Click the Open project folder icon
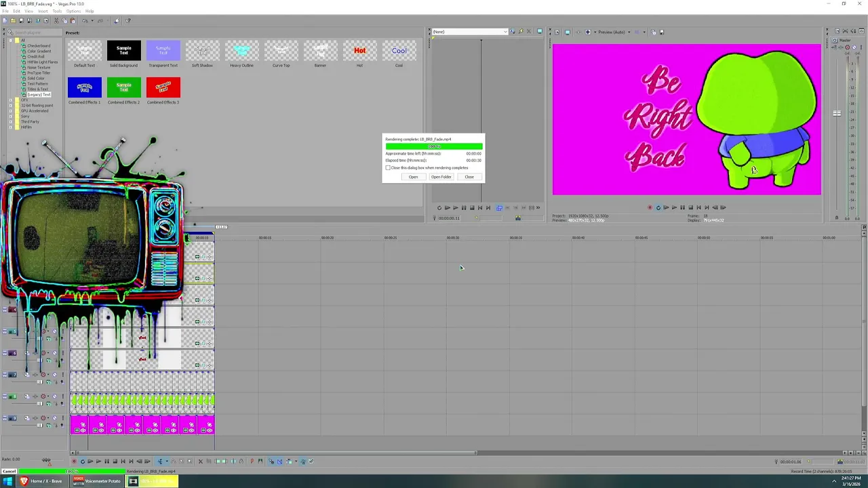 13,20
